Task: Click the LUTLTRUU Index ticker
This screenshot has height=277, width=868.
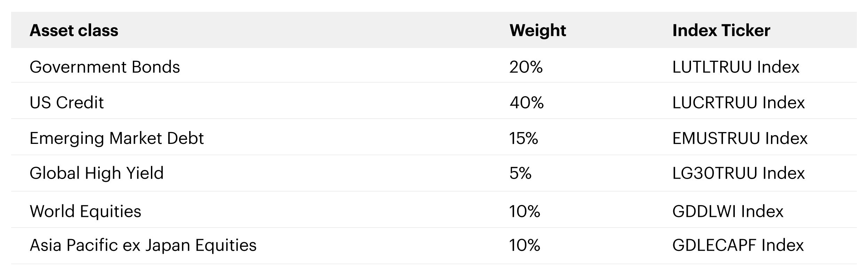Action: click(736, 67)
